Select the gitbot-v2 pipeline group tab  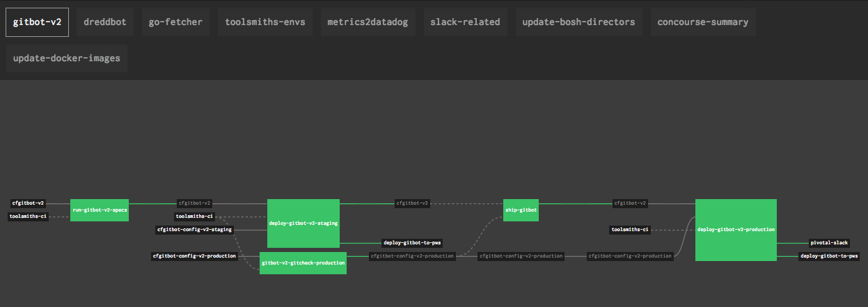pyautogui.click(x=38, y=22)
